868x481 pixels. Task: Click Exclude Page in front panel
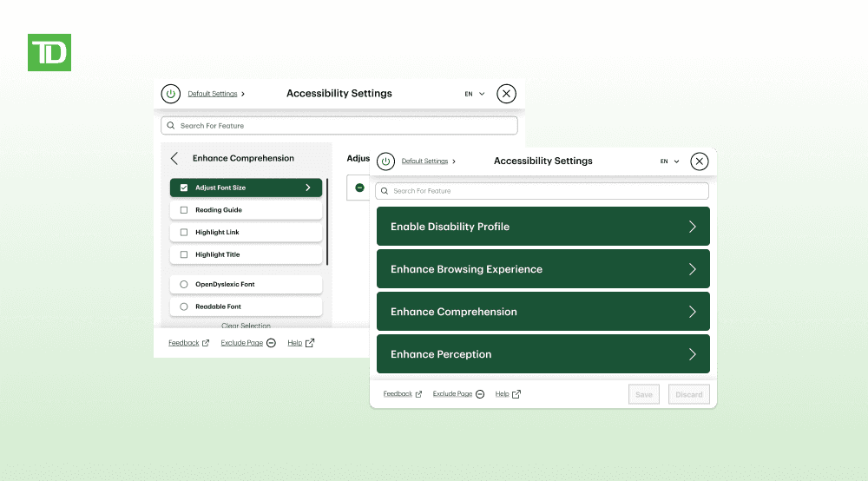tap(452, 394)
